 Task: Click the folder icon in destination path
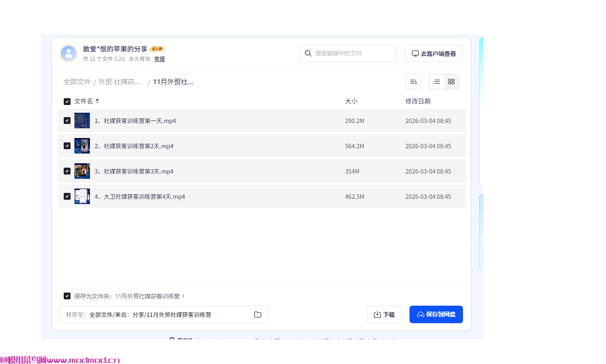click(x=258, y=314)
